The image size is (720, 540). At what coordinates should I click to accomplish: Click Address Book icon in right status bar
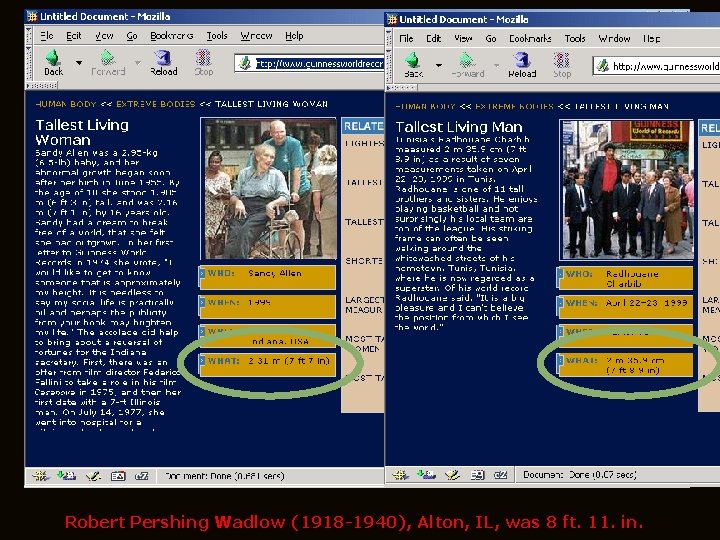click(x=478, y=475)
